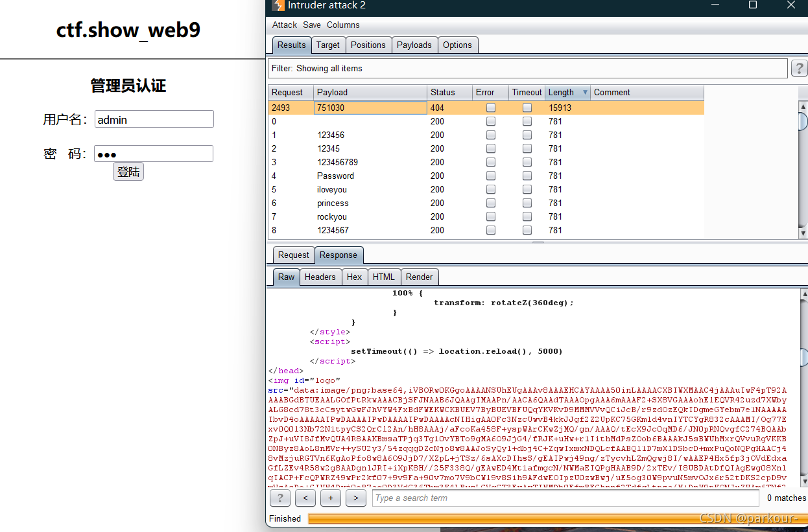Select the Response tab
Image resolution: width=808 pixels, height=532 pixels.
pos(339,255)
